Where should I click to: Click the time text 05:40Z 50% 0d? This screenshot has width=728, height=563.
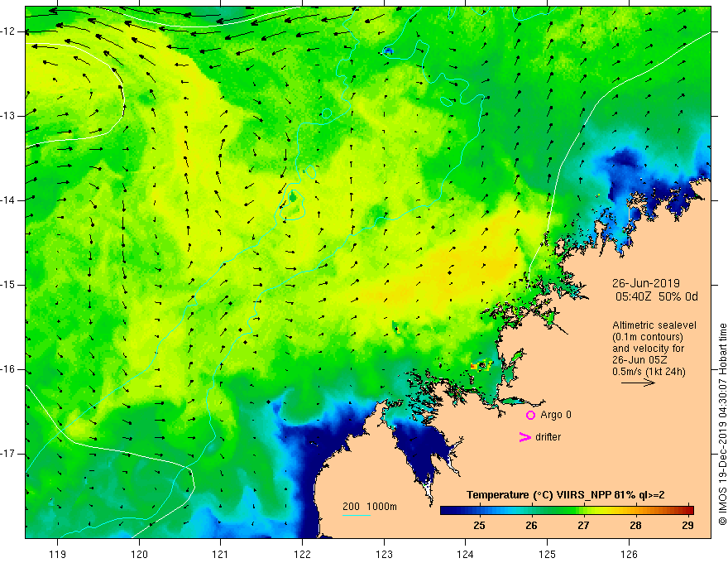click(x=657, y=297)
